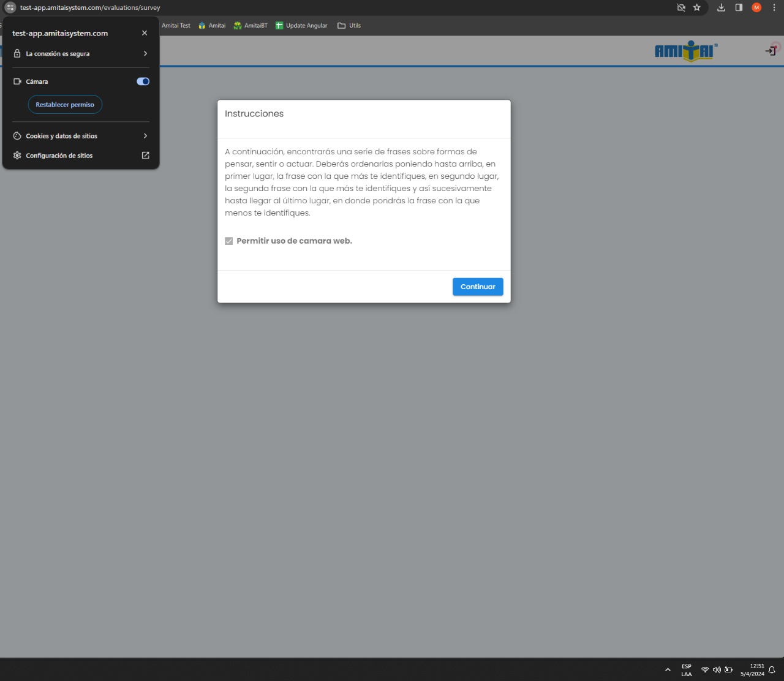This screenshot has width=784, height=681.
Task: Open the Chrome three-dot menu
Action: (x=774, y=7)
